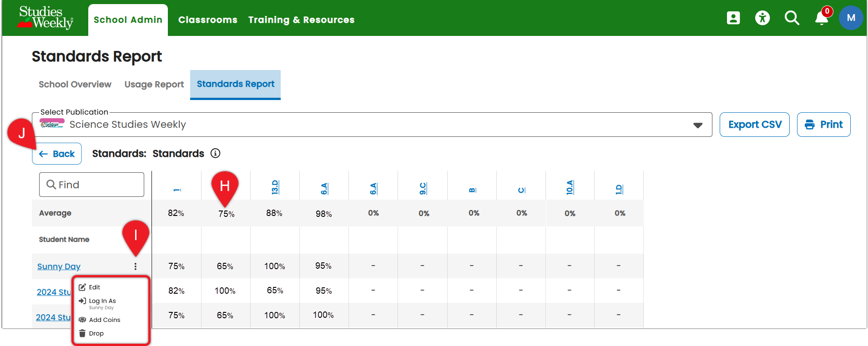Go back with the Back button
Image resolution: width=868 pixels, height=346 pixels.
[x=57, y=154]
